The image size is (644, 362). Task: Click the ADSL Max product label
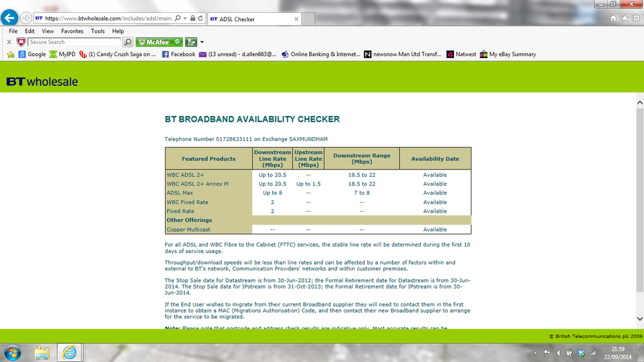180,193
